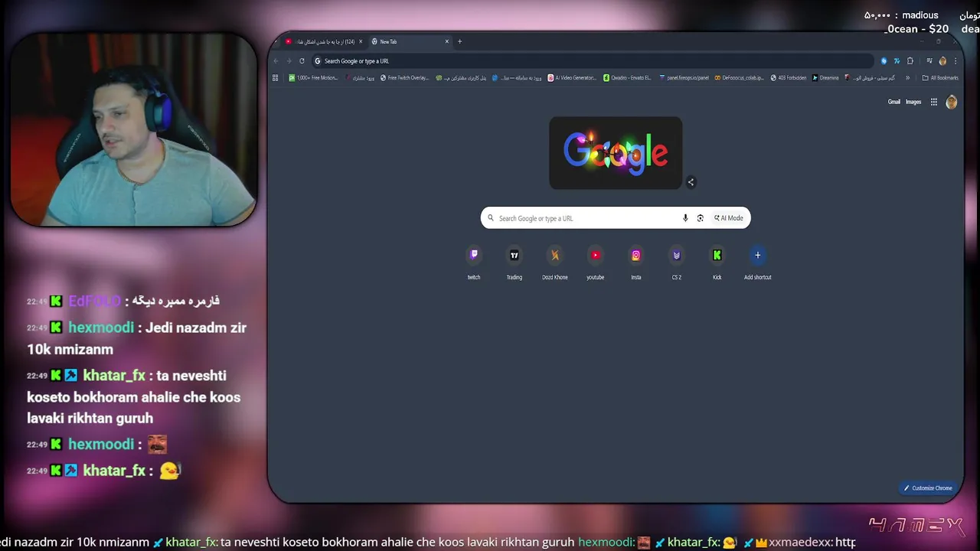Screen dimensions: 980x551
Task: Click the Customize Chrome button
Action: [x=928, y=488]
